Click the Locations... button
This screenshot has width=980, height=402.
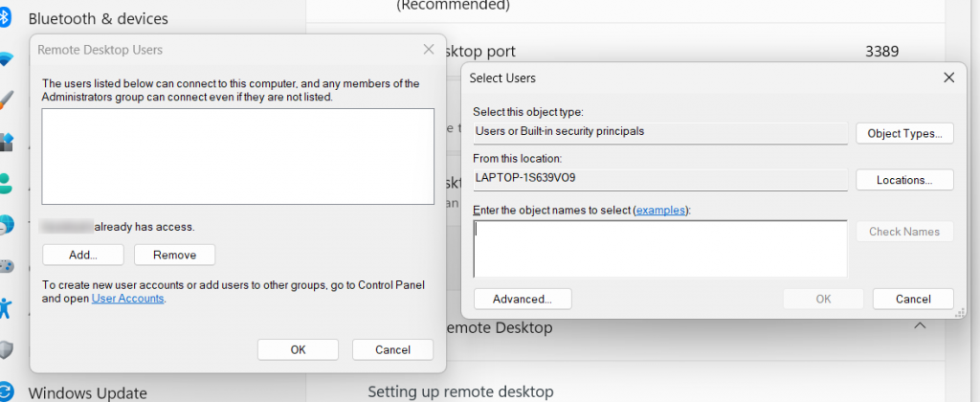pyautogui.click(x=905, y=180)
